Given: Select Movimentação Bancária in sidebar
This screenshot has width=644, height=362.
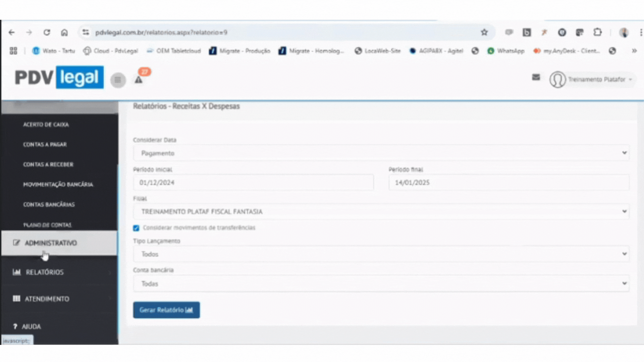Looking at the screenshot, I should tap(58, 184).
